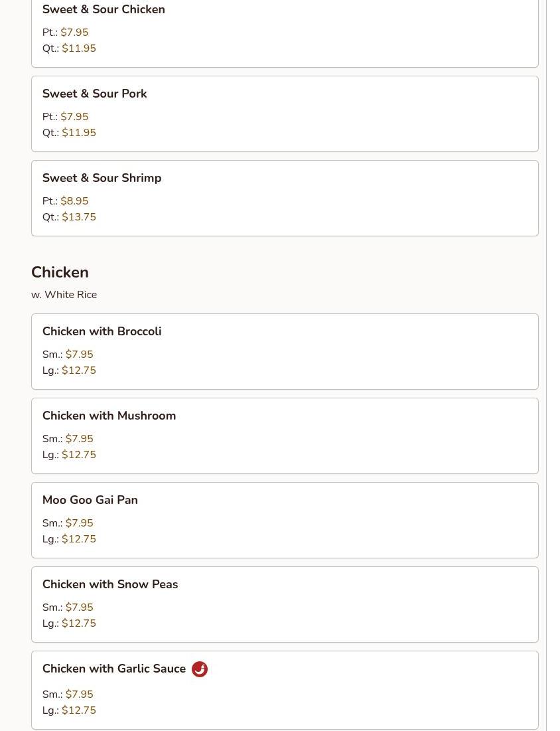Click the Chicken section heading
Viewport: 560px width, 731px height.
[x=60, y=272]
